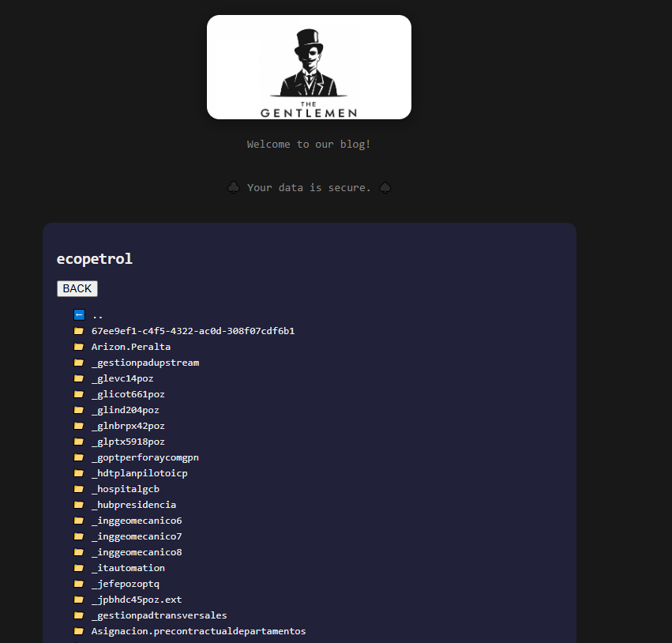Viewport: 672px width, 643px height.
Task: Click folder icon beside _hospitalgcb
Action: pyautogui.click(x=79, y=489)
